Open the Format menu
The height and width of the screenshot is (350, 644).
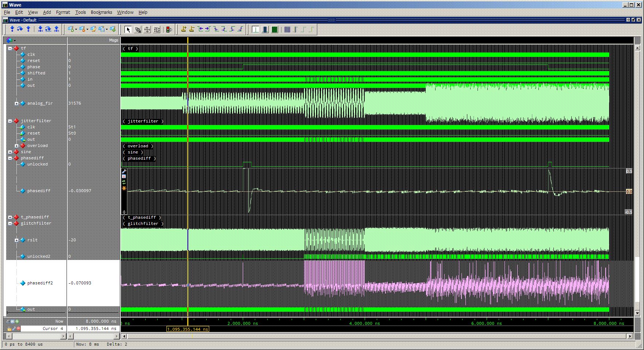coord(63,12)
